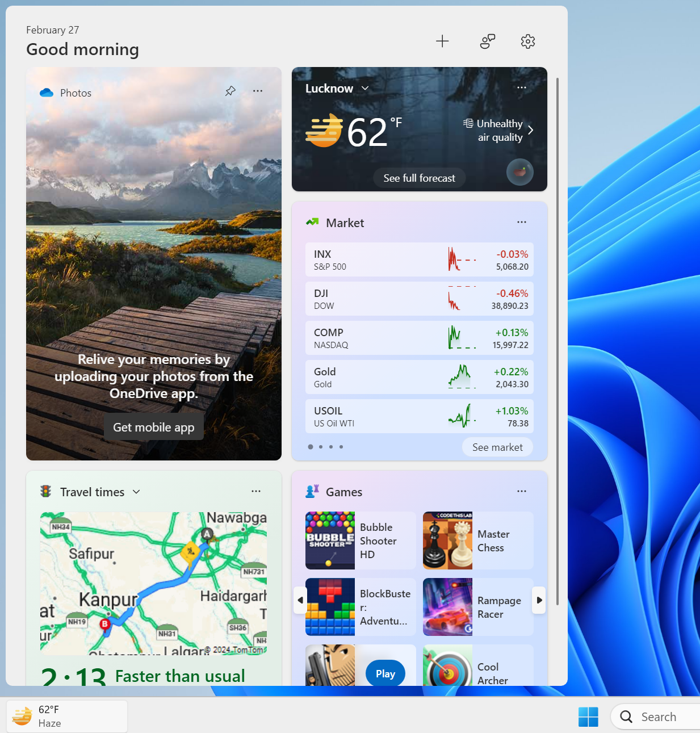Image resolution: width=700 pixels, height=733 pixels.
Task: Open Master Chess game
Action: (478, 541)
